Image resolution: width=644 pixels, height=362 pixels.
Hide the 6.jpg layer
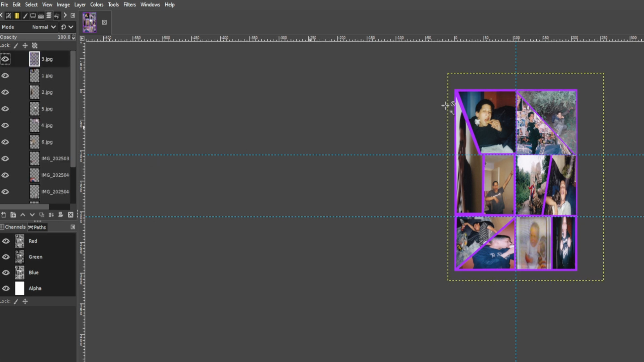click(5, 142)
